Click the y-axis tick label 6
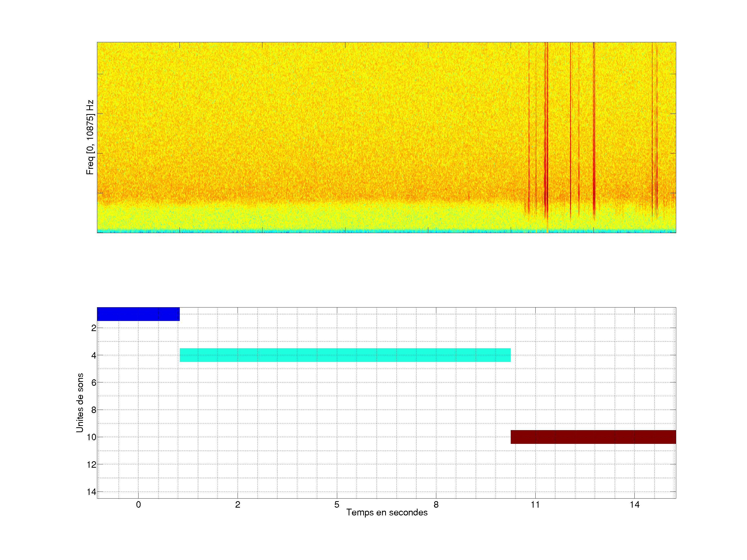Image resolution: width=747 pixels, height=560 pixels. coord(94,382)
